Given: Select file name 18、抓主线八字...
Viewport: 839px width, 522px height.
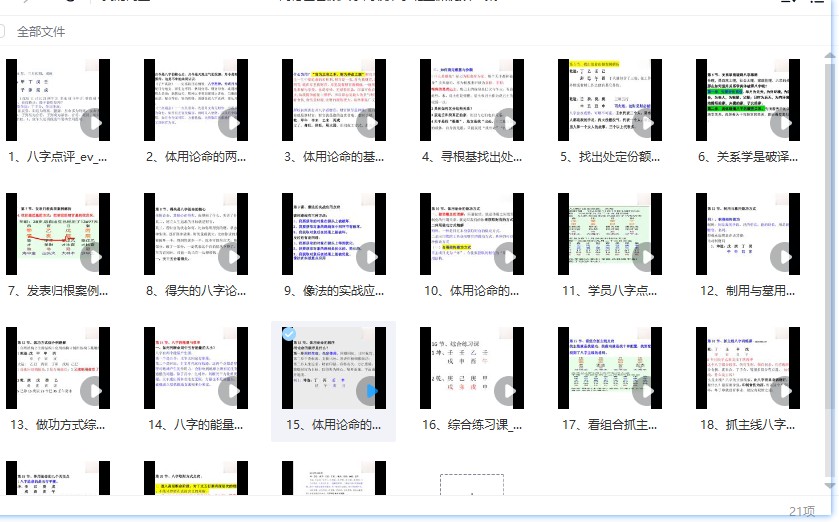Looking at the screenshot, I should [748, 425].
